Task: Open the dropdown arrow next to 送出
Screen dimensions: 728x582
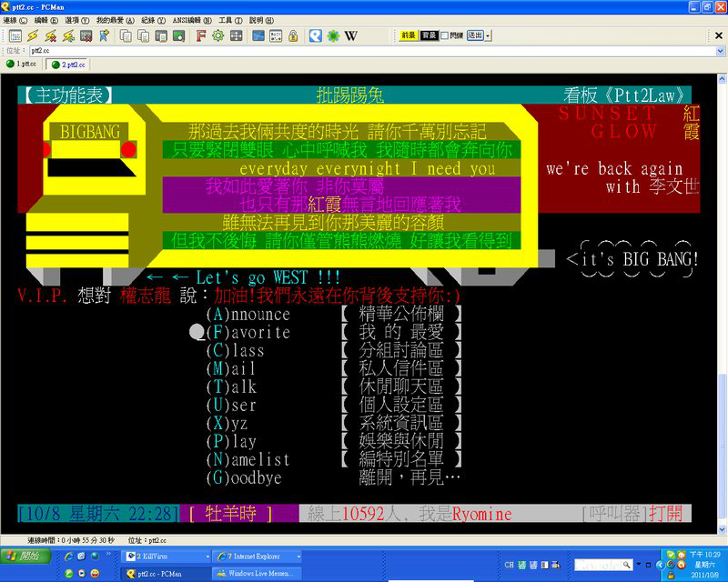Action: click(x=489, y=36)
